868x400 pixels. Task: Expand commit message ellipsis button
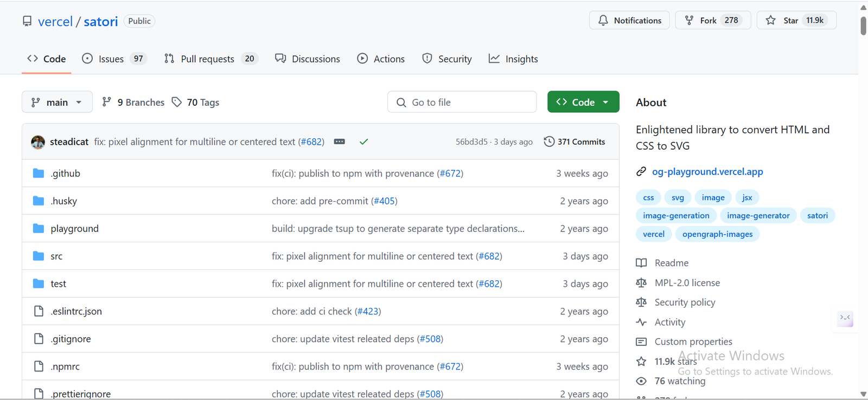point(340,141)
